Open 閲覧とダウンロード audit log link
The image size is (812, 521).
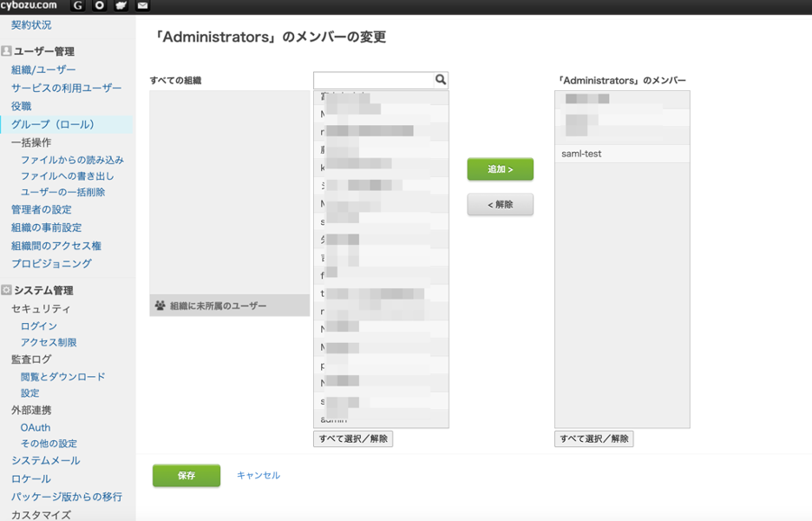(63, 377)
